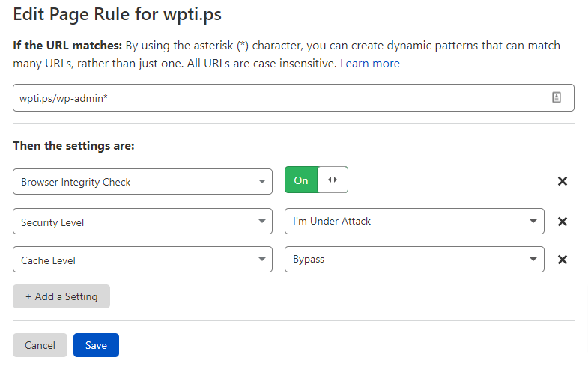Viewport: 588px width, 366px height.
Task: Remove the Browser Integrity Check setting
Action: coord(562,181)
